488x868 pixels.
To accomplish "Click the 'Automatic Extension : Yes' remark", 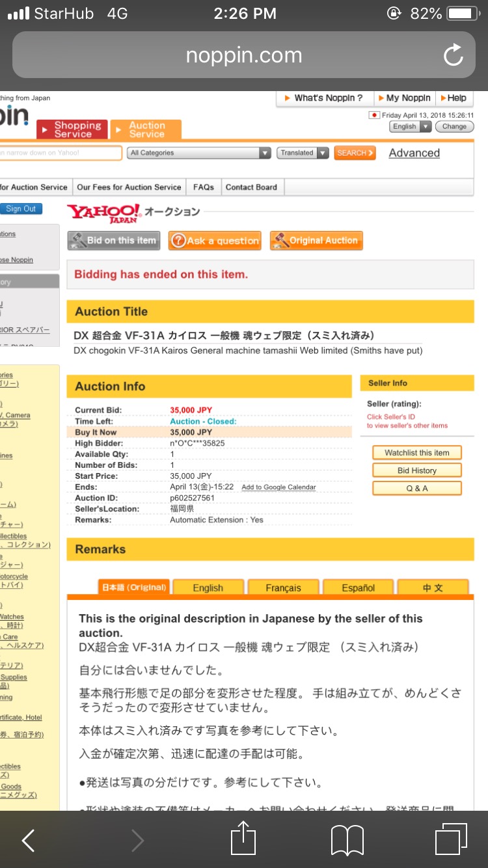I will point(217,520).
